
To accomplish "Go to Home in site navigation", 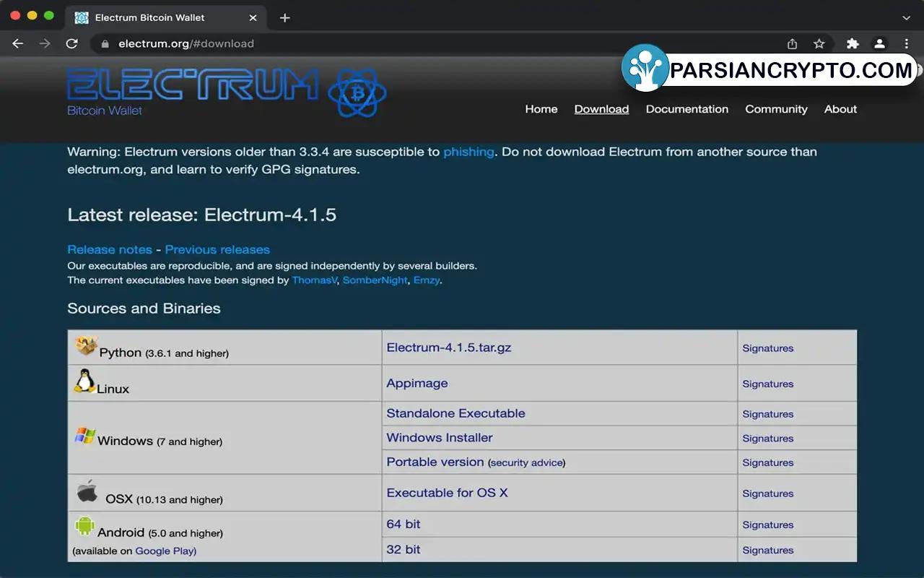I will coord(541,109).
